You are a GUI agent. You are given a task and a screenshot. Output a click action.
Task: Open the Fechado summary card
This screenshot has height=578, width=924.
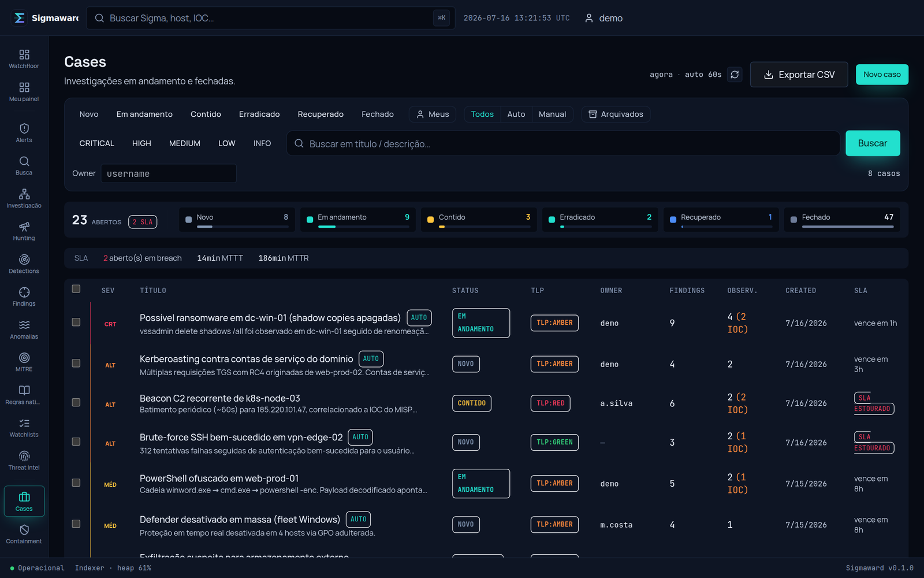coord(842,220)
